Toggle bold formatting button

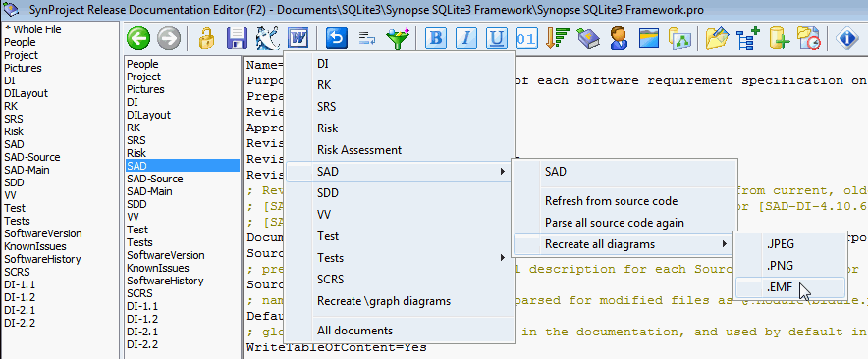tap(437, 38)
